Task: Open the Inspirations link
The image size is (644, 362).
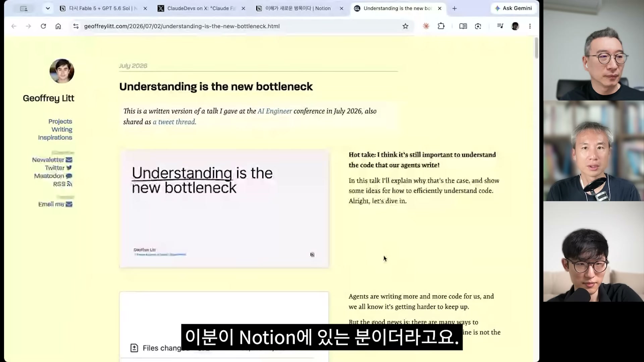Action: click(x=55, y=137)
